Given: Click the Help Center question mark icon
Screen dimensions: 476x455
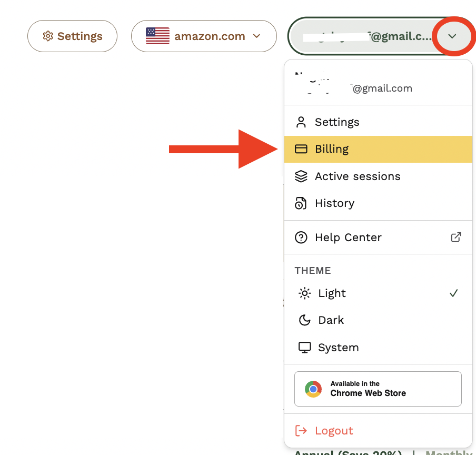Looking at the screenshot, I should [301, 238].
